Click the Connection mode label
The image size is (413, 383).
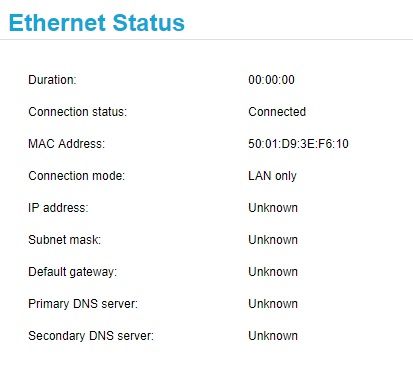coord(77,176)
